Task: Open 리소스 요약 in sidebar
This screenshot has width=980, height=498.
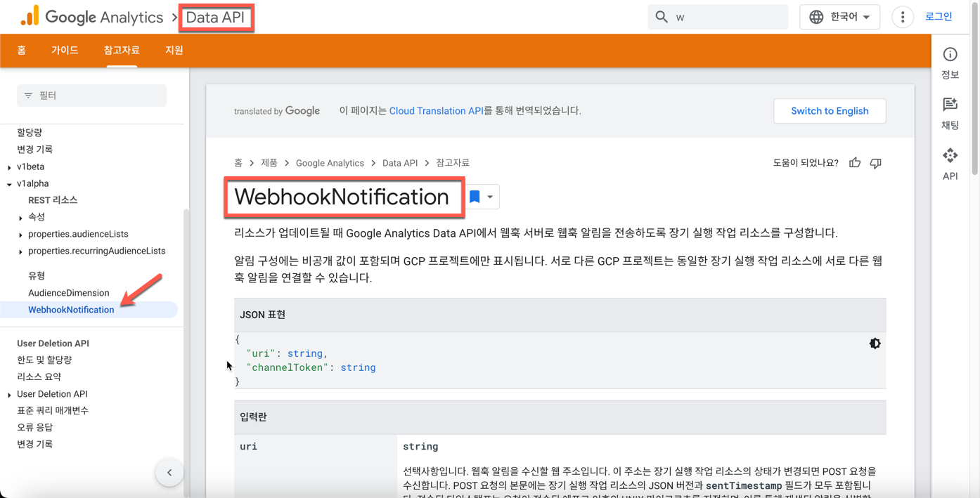Action: [x=39, y=377]
